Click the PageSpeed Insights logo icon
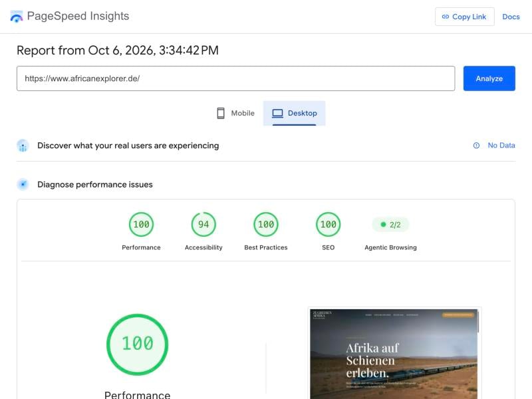The height and width of the screenshot is (399, 532). tap(16, 16)
